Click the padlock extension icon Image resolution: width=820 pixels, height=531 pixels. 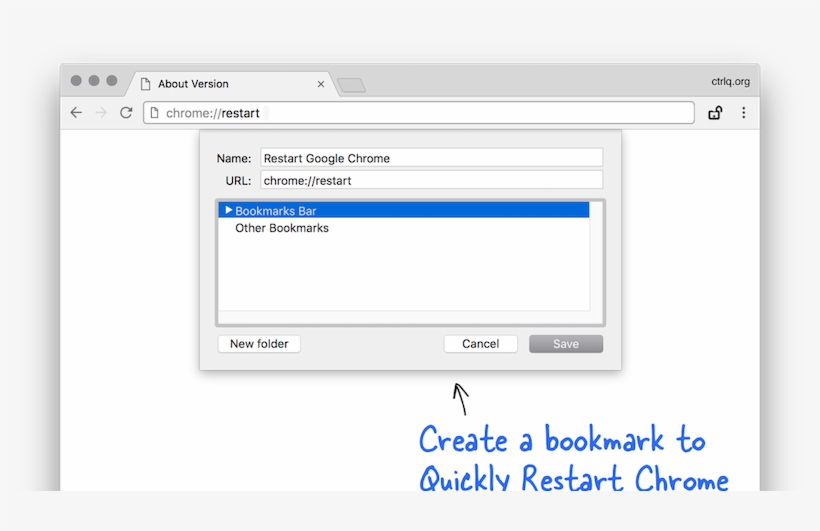[715, 112]
